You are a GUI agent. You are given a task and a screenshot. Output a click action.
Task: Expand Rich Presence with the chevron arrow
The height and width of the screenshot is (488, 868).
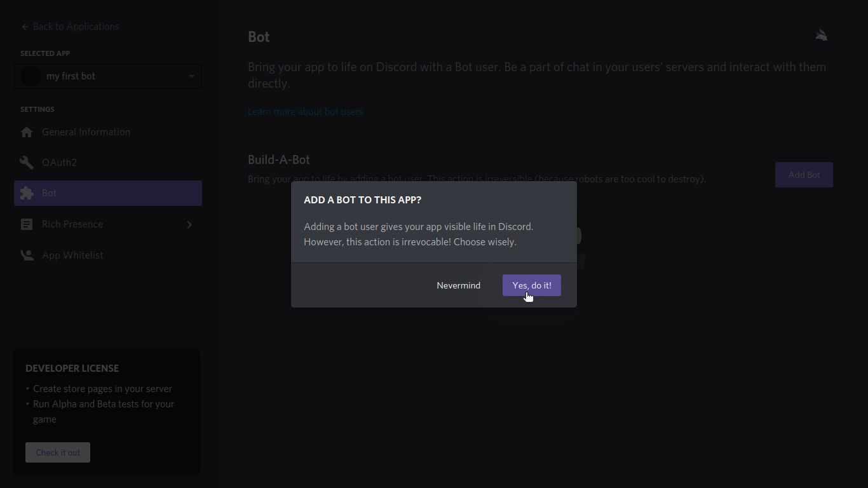tap(189, 224)
